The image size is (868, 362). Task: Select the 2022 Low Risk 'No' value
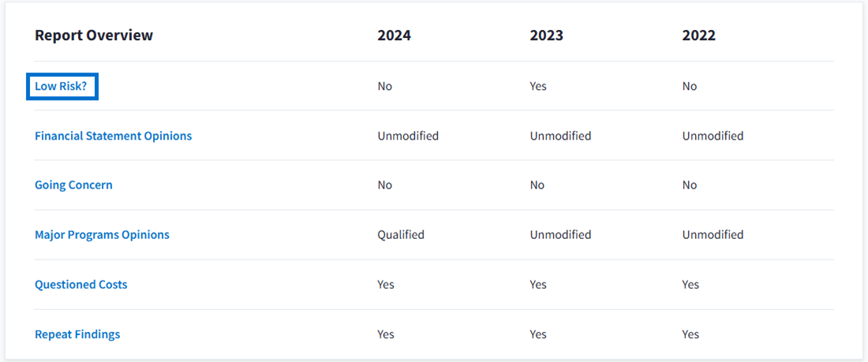pos(690,87)
